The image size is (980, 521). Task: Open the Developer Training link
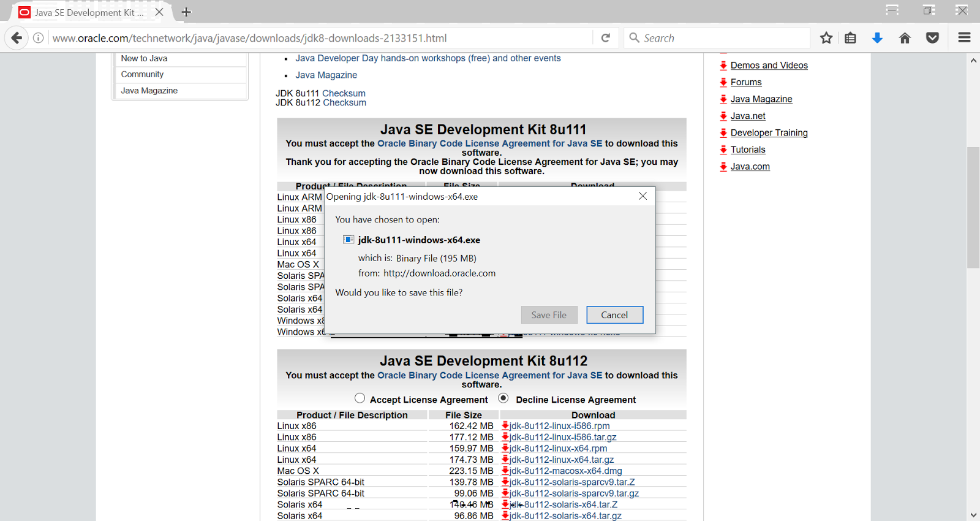[x=769, y=132]
